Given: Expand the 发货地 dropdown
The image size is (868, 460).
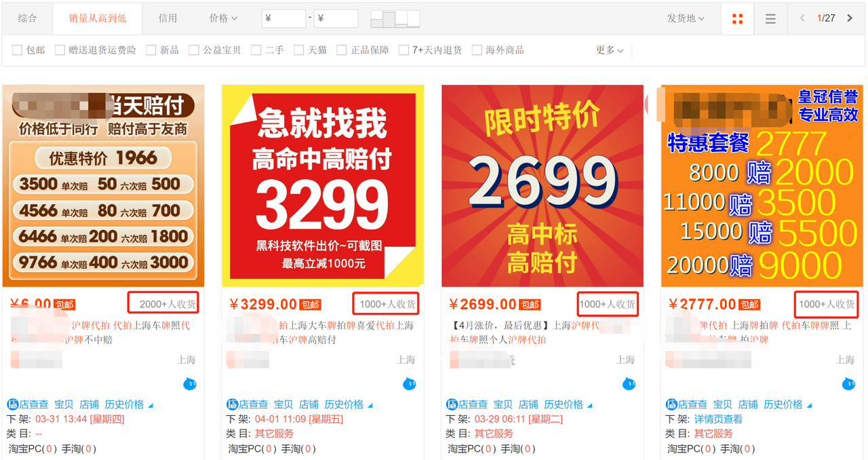Looking at the screenshot, I should 686,18.
